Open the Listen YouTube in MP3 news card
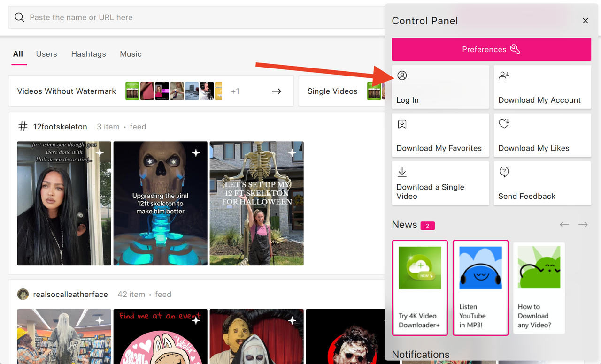Viewport: 601px width, 364px height. [x=480, y=288]
